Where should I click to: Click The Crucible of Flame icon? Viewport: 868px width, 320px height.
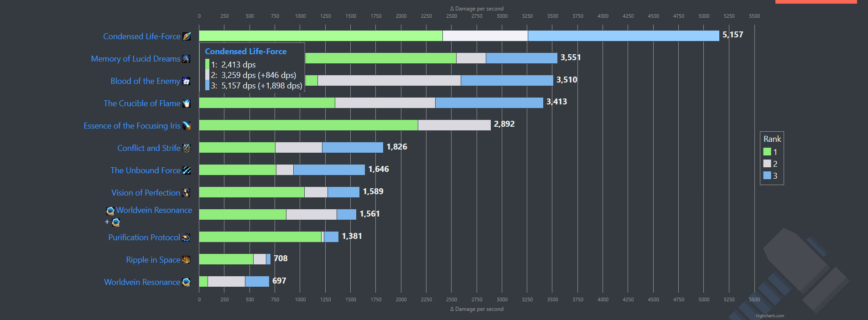pyautogui.click(x=186, y=103)
